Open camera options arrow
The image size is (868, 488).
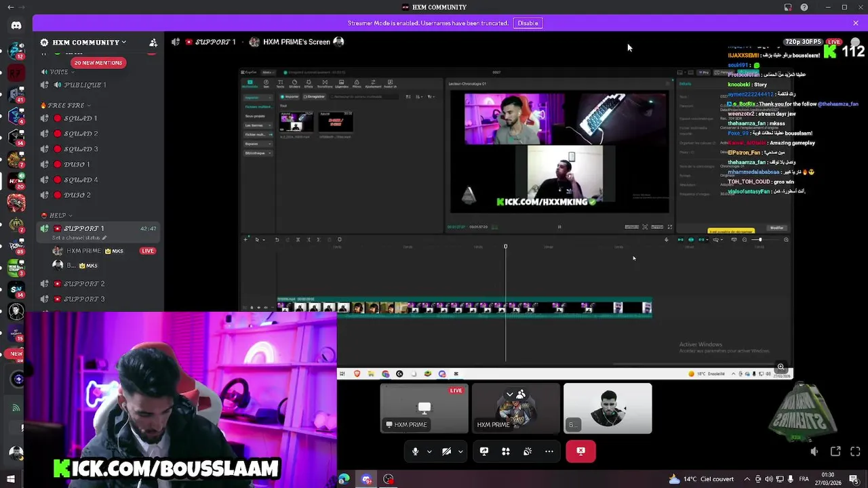pos(460,451)
